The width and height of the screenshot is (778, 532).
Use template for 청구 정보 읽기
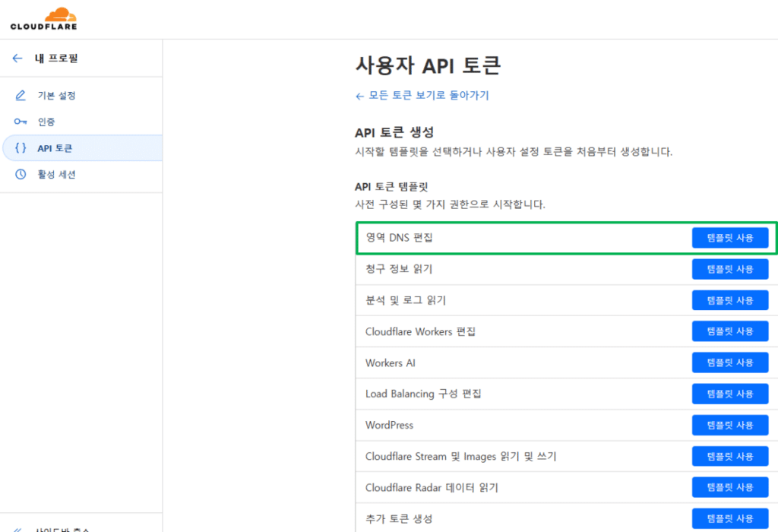(x=730, y=269)
